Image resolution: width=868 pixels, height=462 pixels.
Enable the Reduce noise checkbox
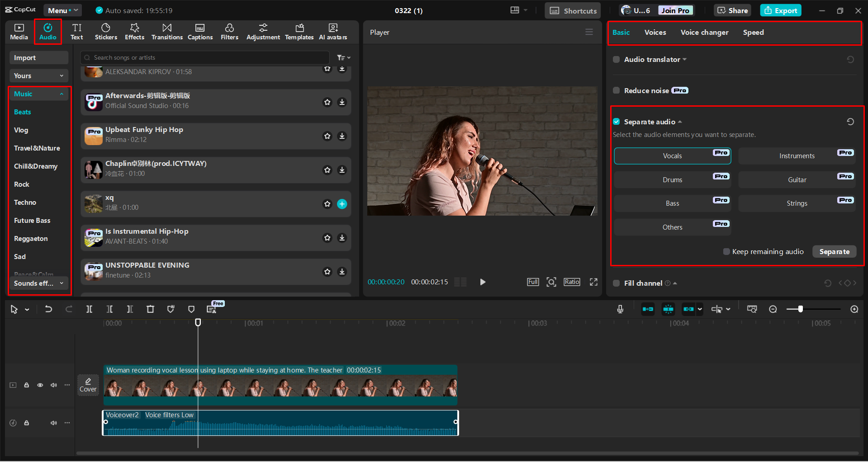(x=616, y=90)
